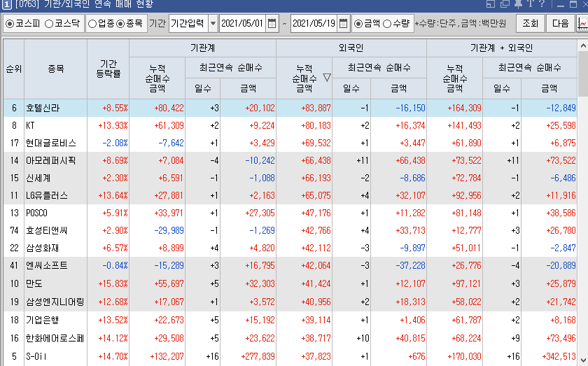Screen dimensions: 588x366
Task: Select the 금액 radio button
Action: pos(358,24)
